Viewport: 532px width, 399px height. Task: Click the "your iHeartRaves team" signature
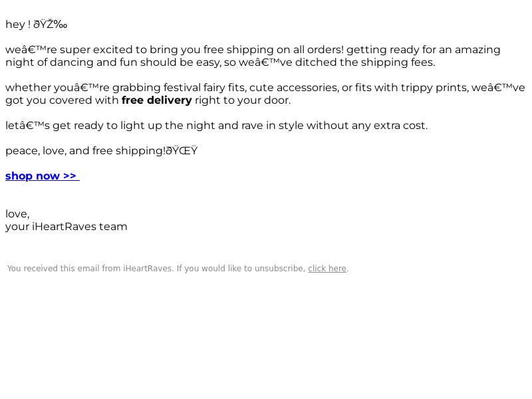pyautogui.click(x=66, y=227)
